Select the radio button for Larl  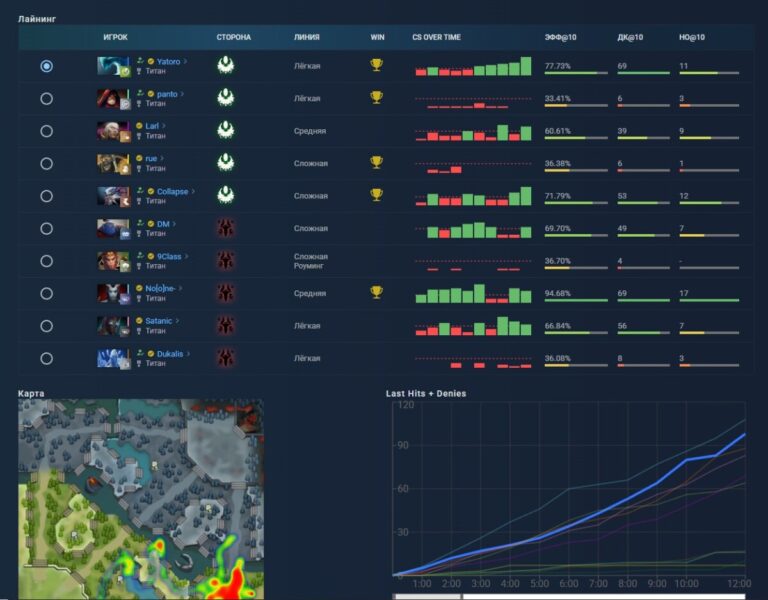click(x=46, y=131)
